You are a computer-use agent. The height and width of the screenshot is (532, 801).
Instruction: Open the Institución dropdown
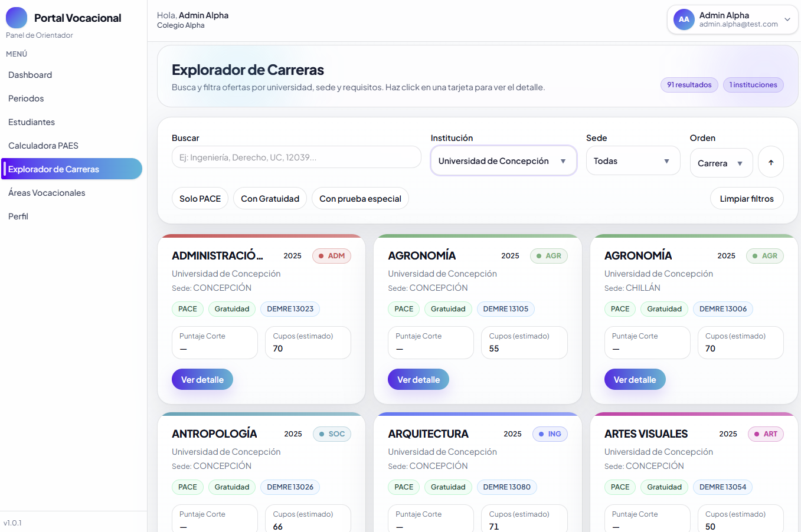click(x=503, y=160)
